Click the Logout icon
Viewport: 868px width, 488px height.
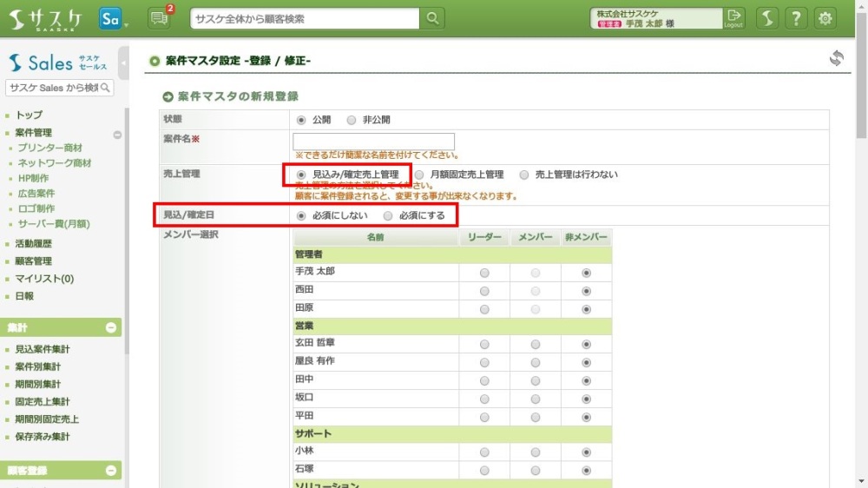(734, 18)
